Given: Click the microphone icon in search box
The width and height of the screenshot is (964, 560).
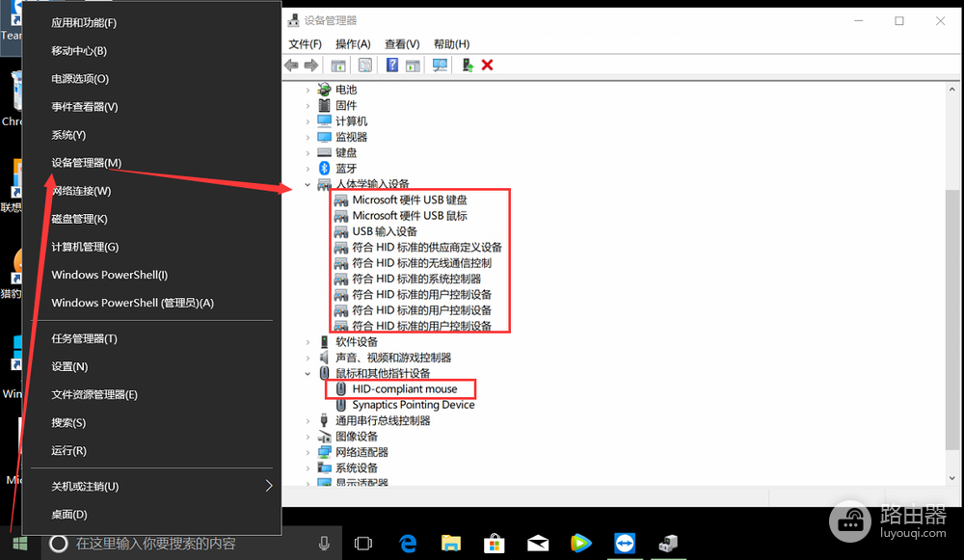Looking at the screenshot, I should tap(324, 544).
